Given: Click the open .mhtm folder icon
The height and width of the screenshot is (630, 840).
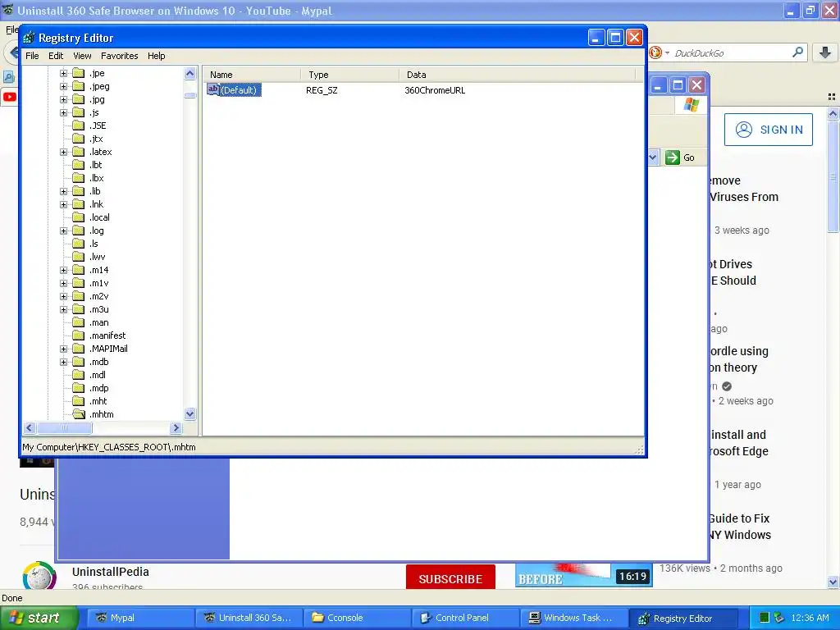Looking at the screenshot, I should [79, 414].
